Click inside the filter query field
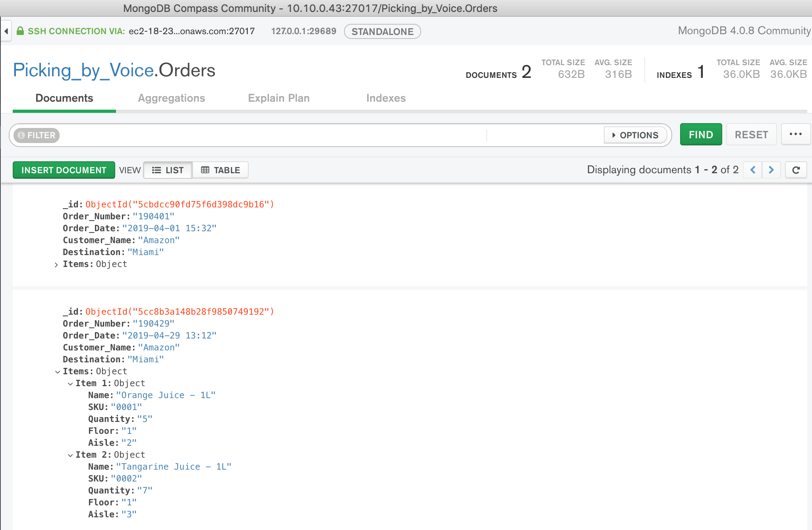Screen dimensions: 812x530 270,135
